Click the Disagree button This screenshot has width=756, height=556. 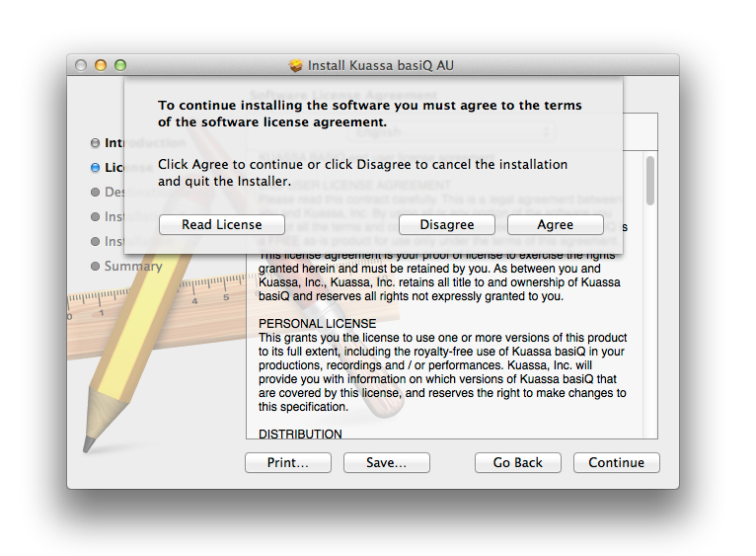447,224
